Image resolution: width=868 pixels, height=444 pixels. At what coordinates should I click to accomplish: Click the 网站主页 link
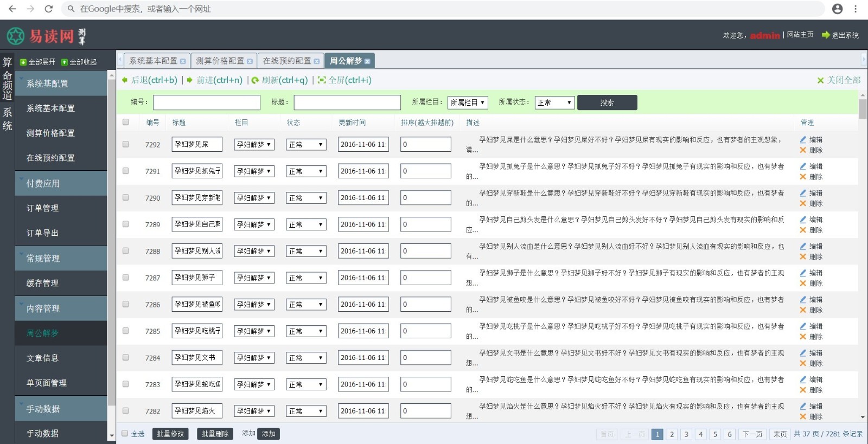click(x=800, y=35)
